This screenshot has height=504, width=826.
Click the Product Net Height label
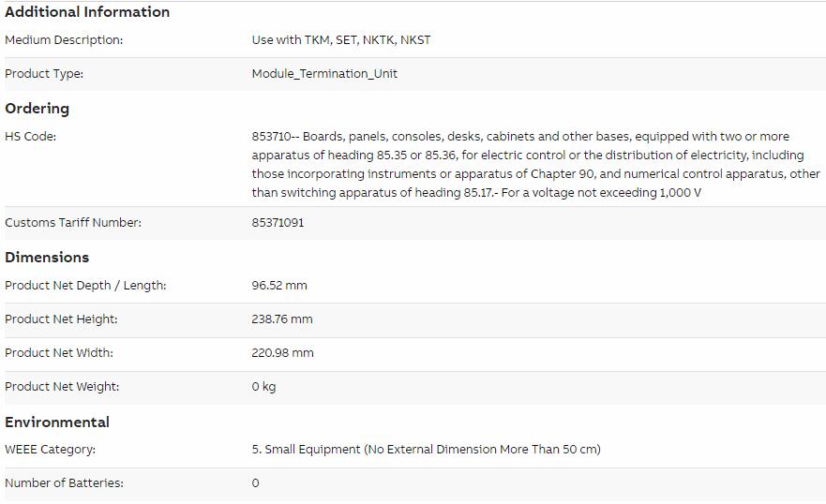coord(61,319)
